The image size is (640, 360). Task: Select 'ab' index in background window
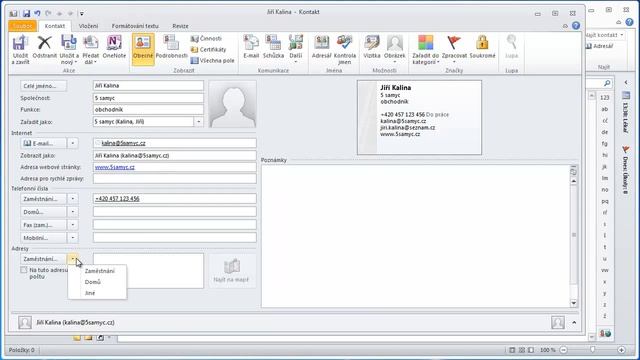coord(604,109)
